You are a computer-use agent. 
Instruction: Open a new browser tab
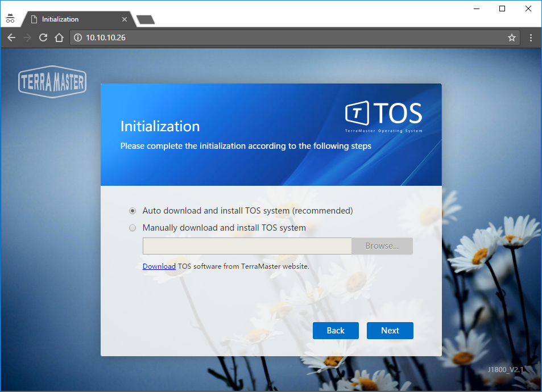coord(146,20)
